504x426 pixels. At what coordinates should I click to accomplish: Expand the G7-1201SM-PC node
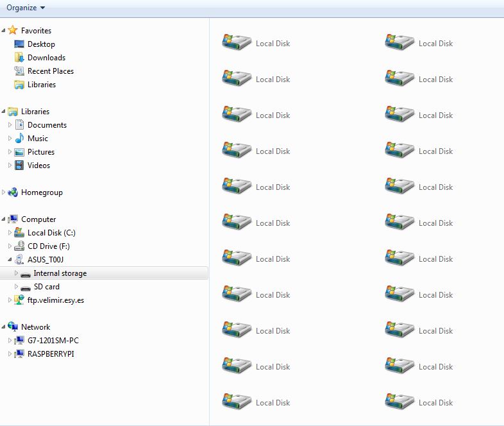10,340
